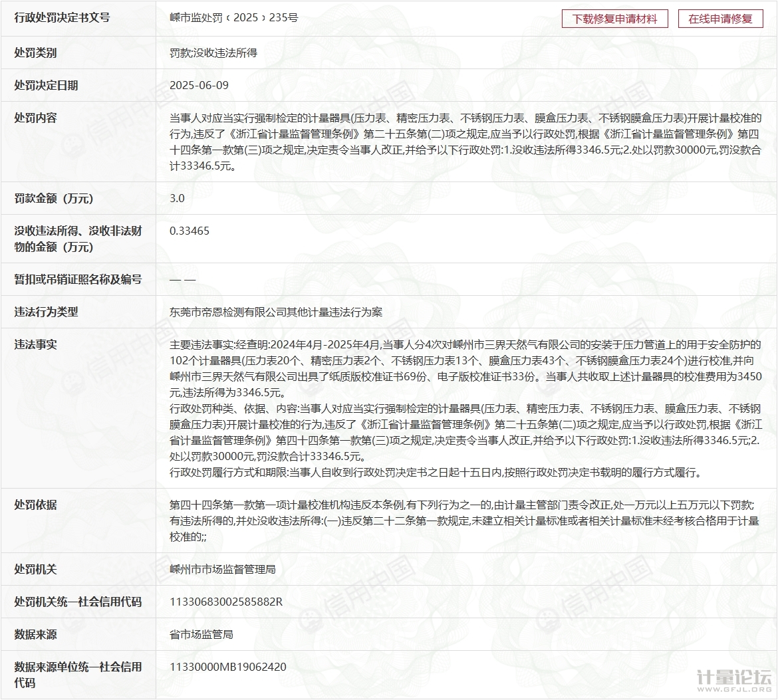Click the penalty date 2025-06-09
This screenshot has height=700, width=778.
[199, 85]
